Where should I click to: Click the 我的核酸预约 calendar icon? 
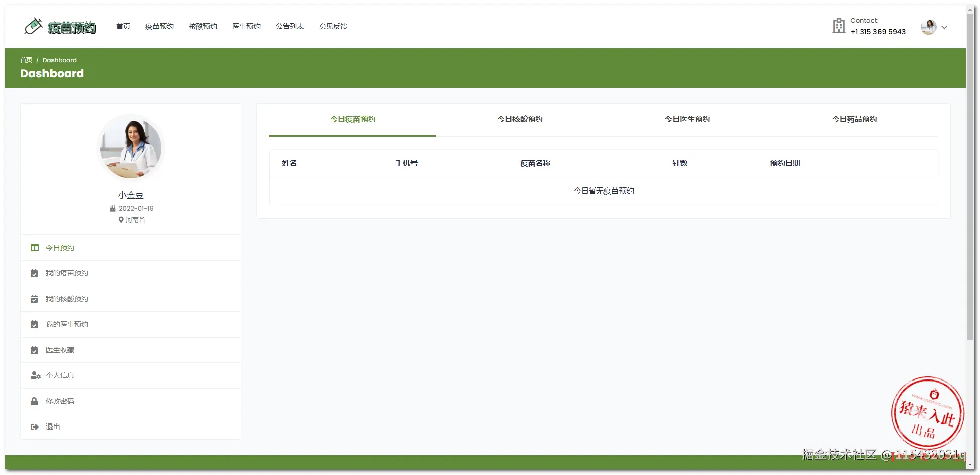[x=34, y=299]
